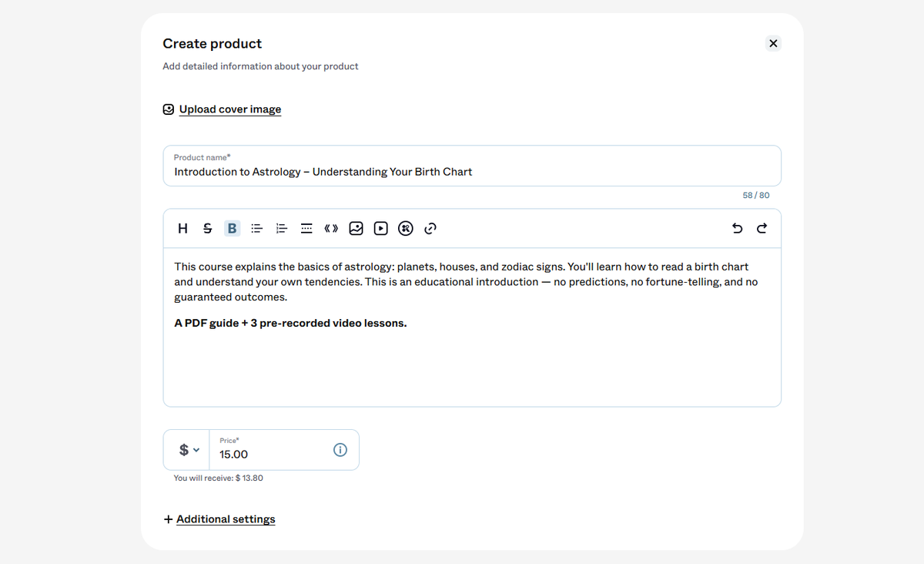This screenshot has width=924, height=564.
Task: Close the Create product dialog
Action: (x=773, y=43)
